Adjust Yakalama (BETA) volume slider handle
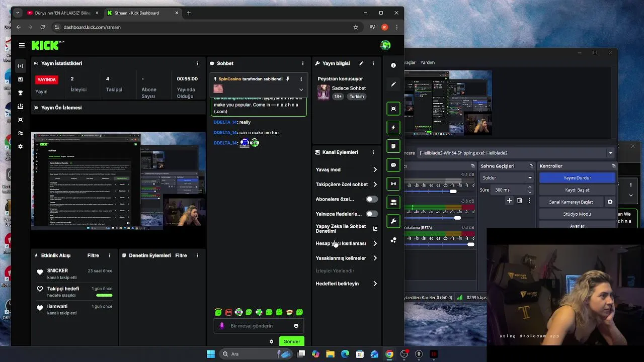 coord(470,244)
